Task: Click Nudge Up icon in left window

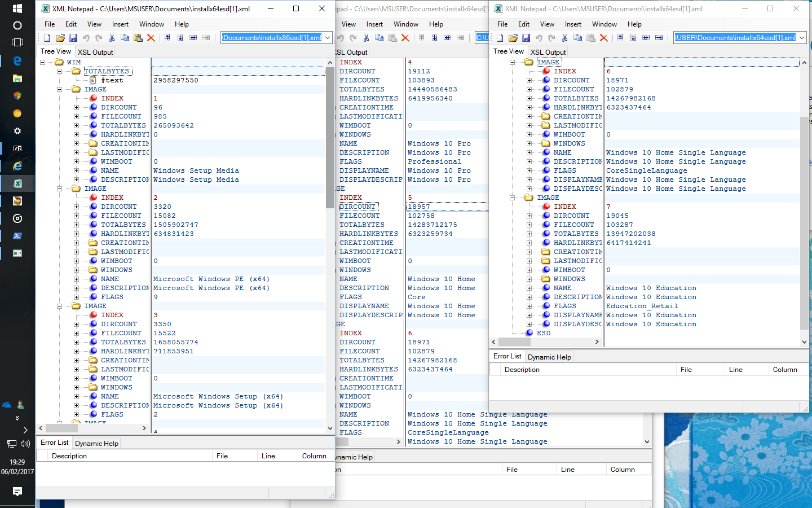Action: [167, 38]
